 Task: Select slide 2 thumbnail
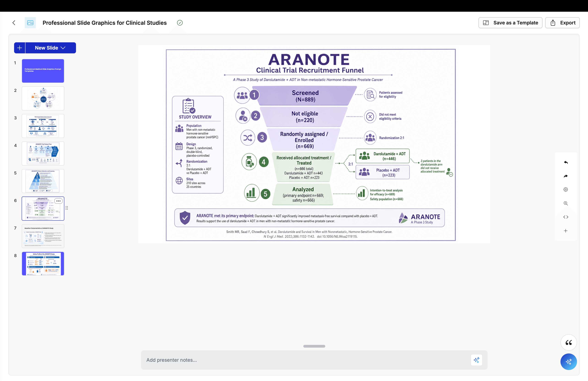43,98
